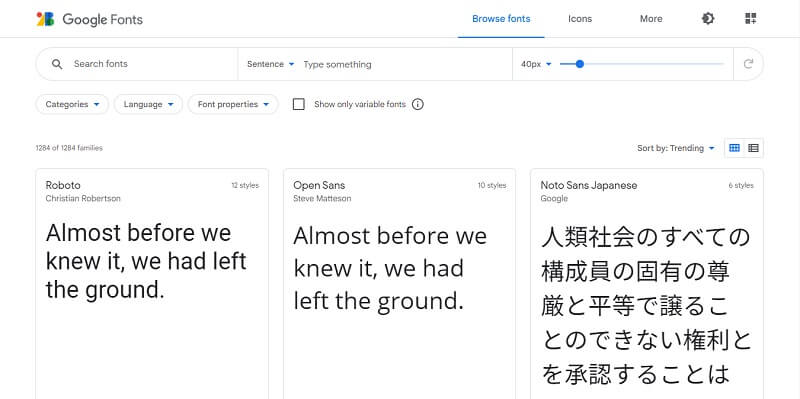The image size is (800, 399).
Task: Expand the Language filter
Action: click(x=148, y=105)
